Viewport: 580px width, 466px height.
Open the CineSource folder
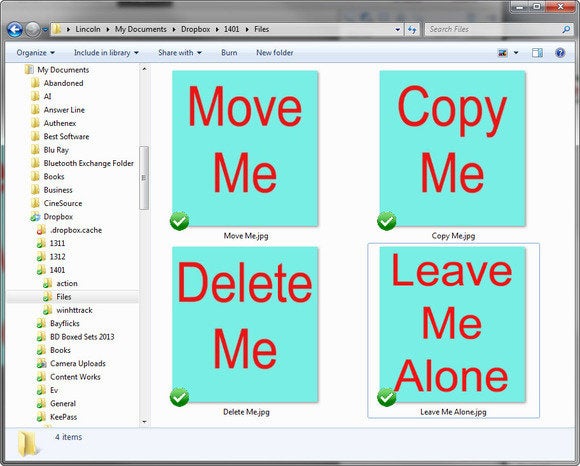(x=63, y=203)
